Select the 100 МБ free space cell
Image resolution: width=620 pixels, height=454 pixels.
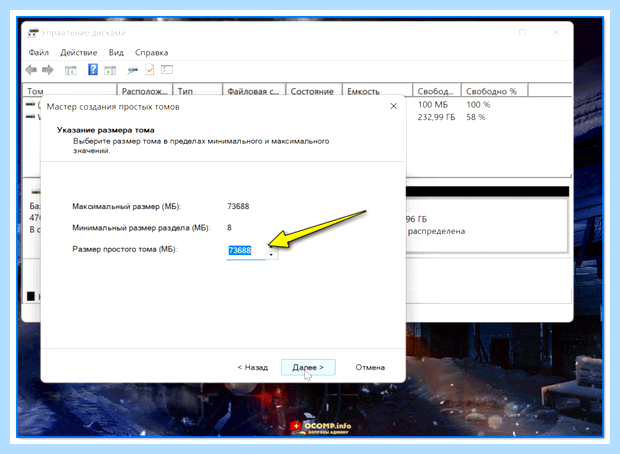coord(433,105)
